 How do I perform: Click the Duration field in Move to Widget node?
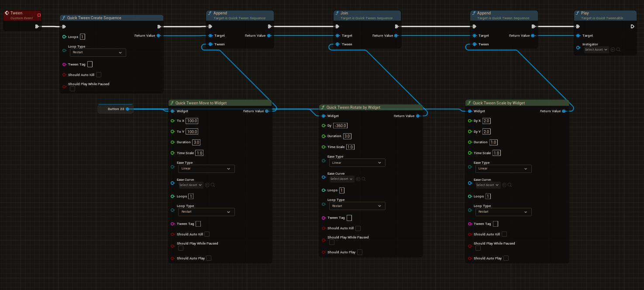coord(196,142)
